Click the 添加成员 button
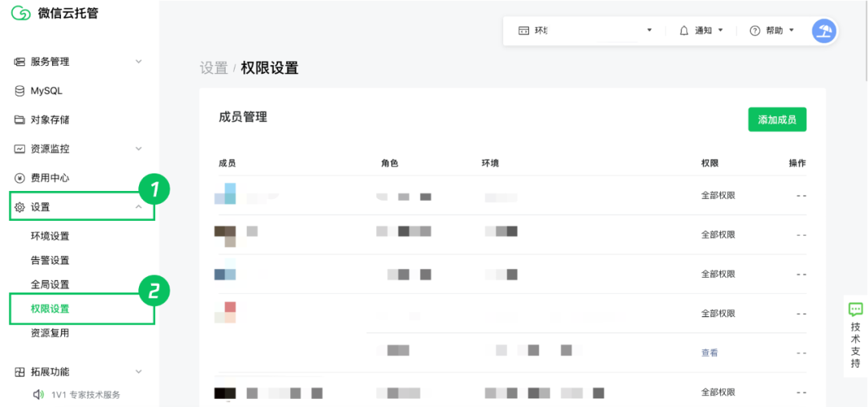This screenshot has width=868, height=407. [777, 120]
